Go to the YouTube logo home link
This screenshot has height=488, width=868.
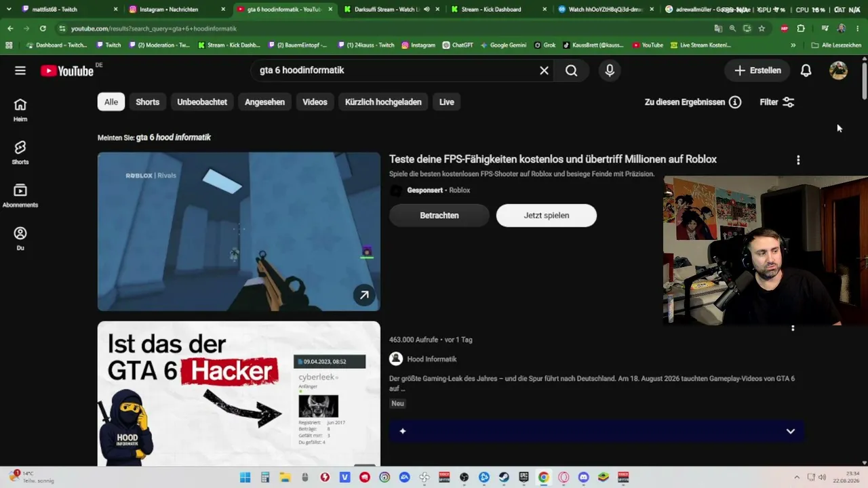[67, 70]
